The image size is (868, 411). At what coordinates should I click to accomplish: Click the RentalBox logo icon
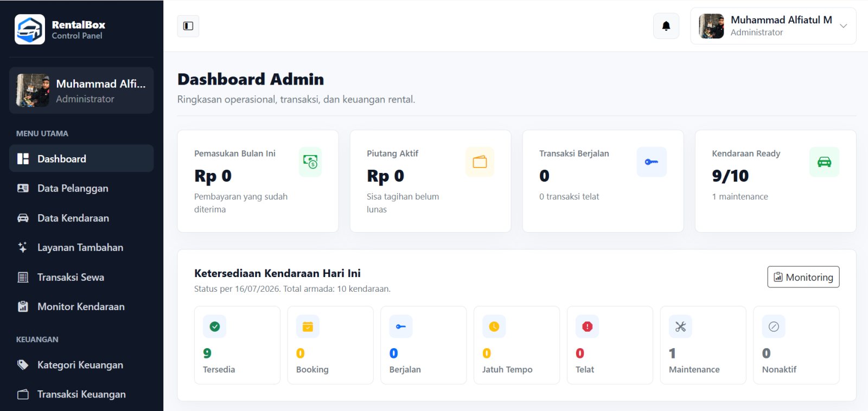click(x=29, y=29)
